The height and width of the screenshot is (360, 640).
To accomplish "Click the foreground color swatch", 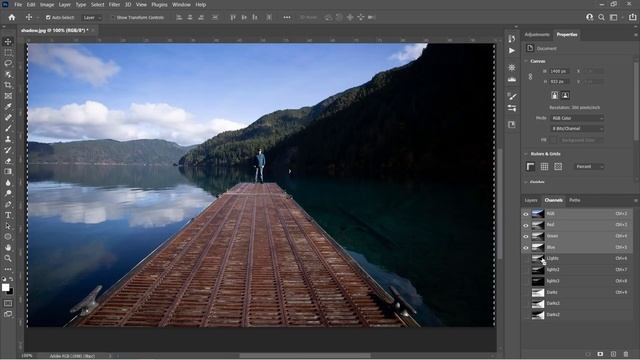I will click(x=6, y=287).
